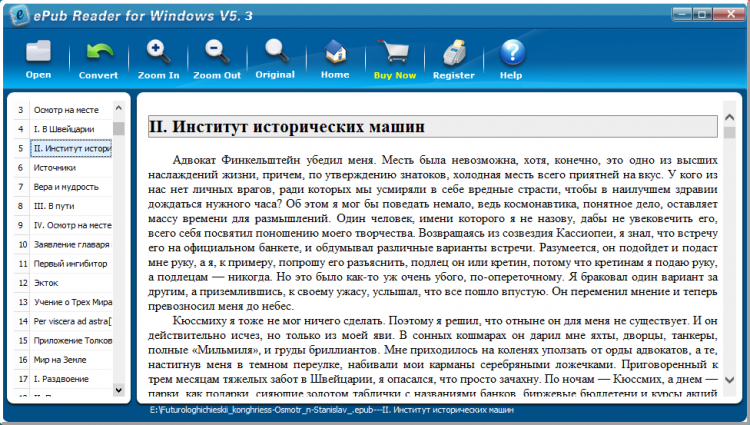Open chapter 'Per viscera ad astra'
The height and width of the screenshot is (425, 750).
click(72, 321)
